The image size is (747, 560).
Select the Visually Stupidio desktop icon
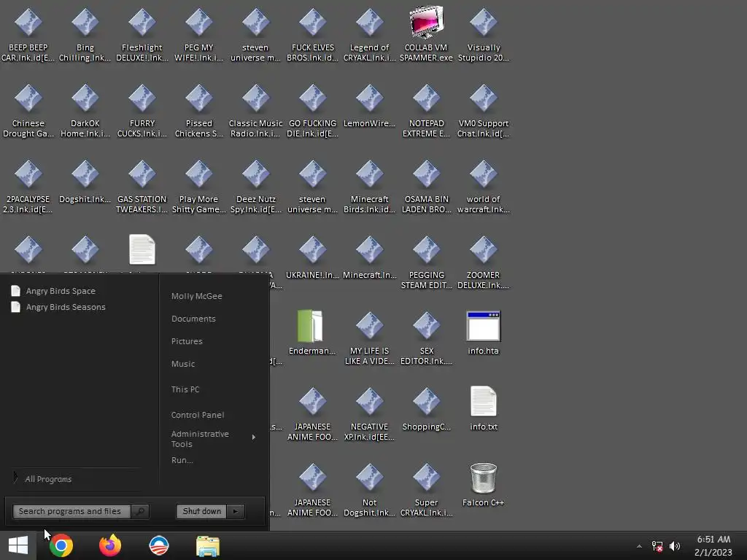point(483,34)
